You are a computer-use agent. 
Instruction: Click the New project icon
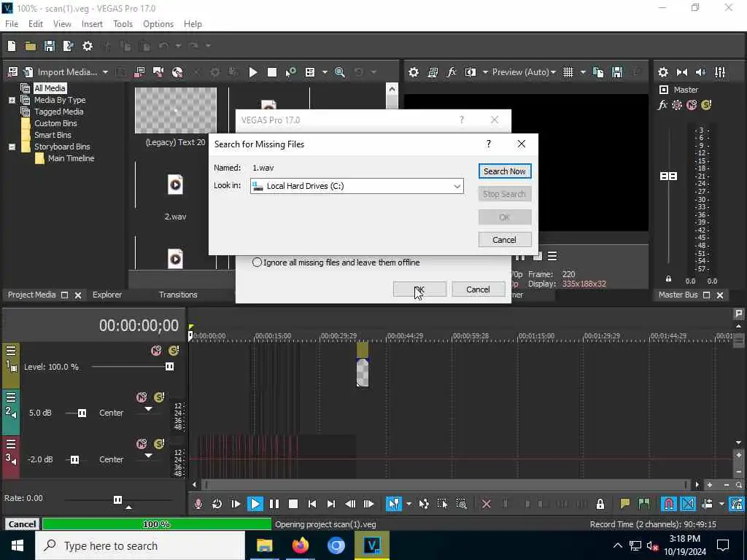point(12,46)
